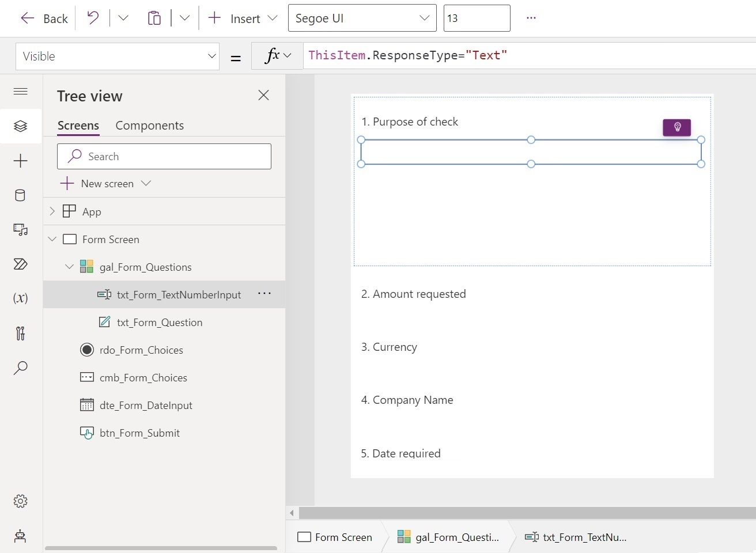Click New screen
This screenshot has height=553, width=756.
pos(106,183)
